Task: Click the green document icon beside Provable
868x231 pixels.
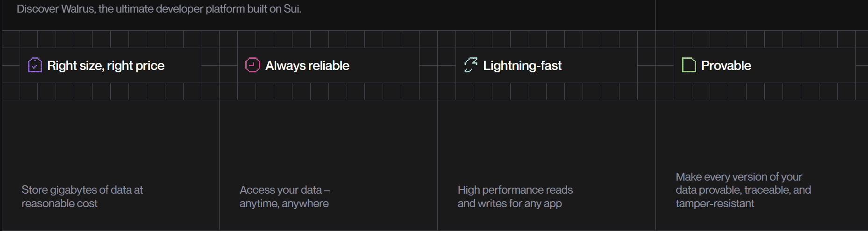Action: coord(689,65)
